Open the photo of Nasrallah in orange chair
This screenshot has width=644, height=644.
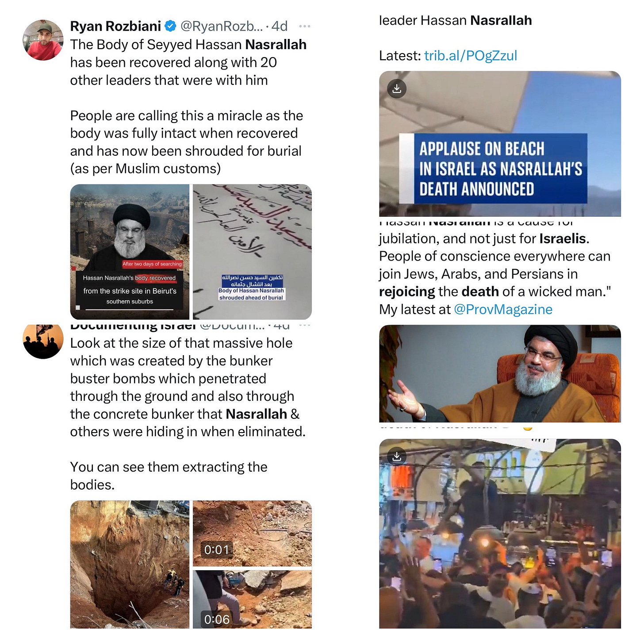(x=500, y=374)
